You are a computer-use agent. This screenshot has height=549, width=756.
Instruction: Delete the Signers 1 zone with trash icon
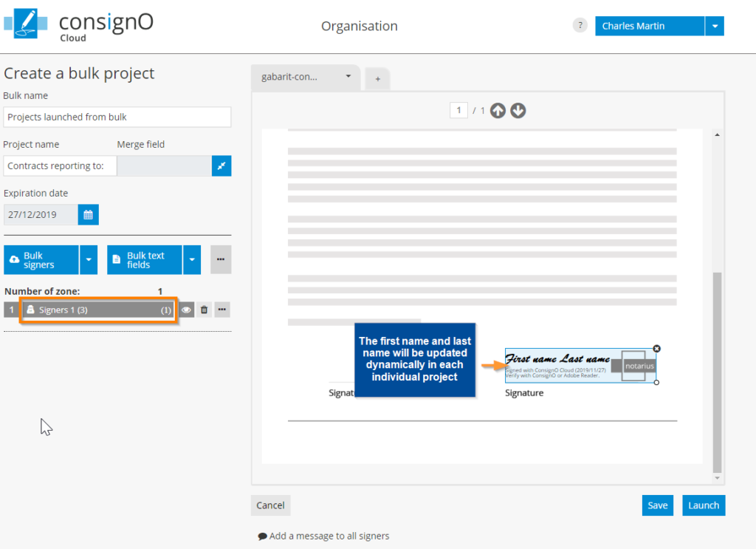point(205,310)
